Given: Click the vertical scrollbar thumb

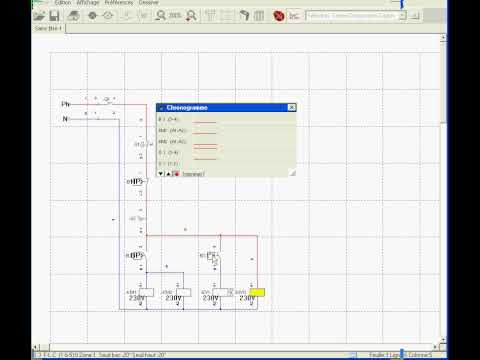Looking at the screenshot, I should click(x=443, y=83).
